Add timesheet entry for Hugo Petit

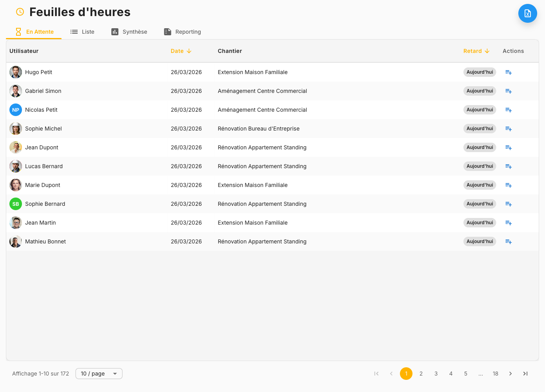click(508, 72)
